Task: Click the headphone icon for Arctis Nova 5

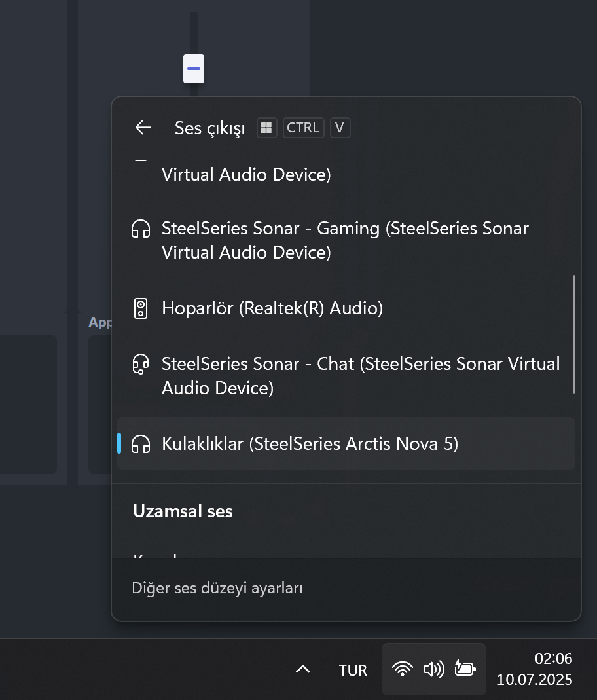Action: pyautogui.click(x=141, y=444)
